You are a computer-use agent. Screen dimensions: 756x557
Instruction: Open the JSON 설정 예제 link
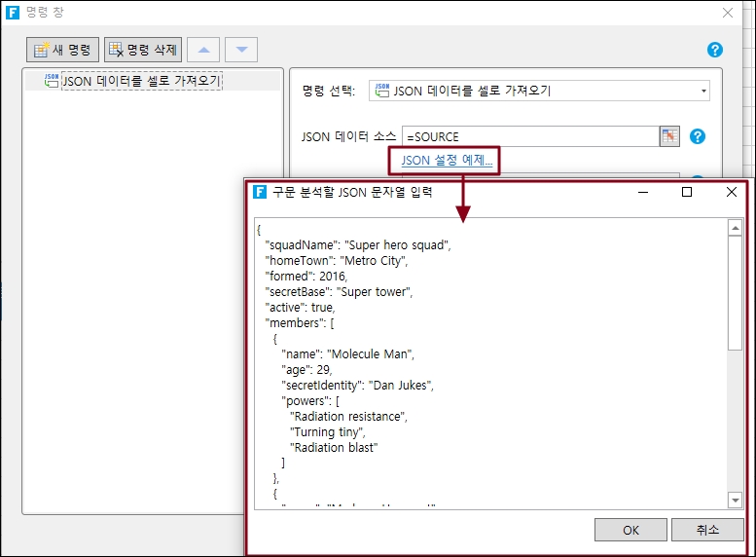447,161
